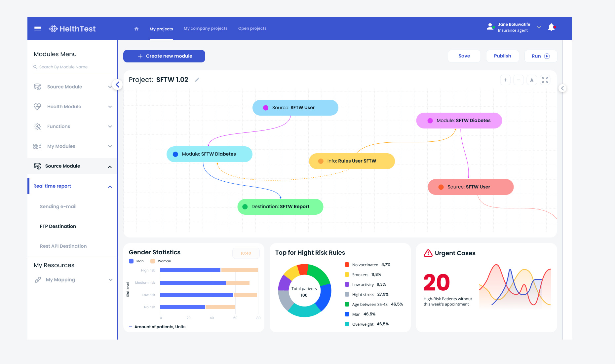
Task: Expand the Health Module section
Action: pyautogui.click(x=110, y=106)
